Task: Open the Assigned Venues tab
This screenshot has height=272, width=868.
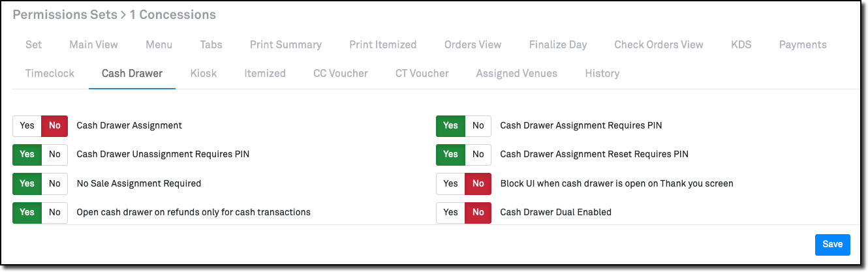Action: 516,73
